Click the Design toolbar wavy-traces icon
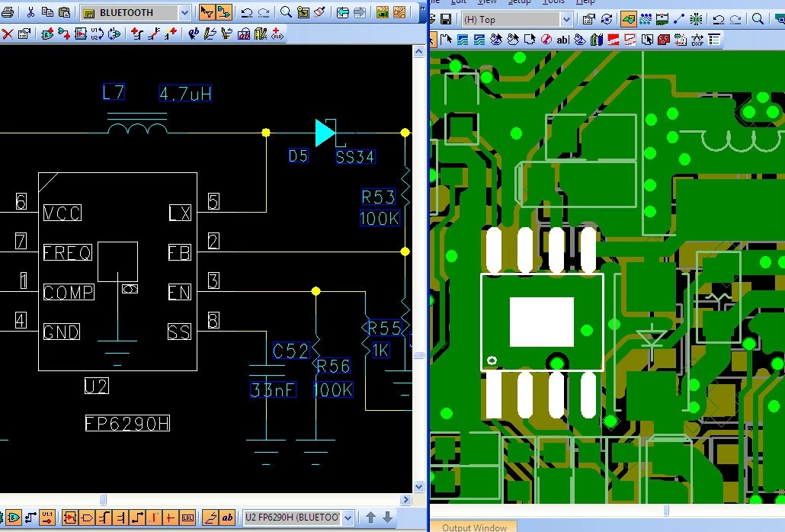The height and width of the screenshot is (532, 785). (x=646, y=20)
